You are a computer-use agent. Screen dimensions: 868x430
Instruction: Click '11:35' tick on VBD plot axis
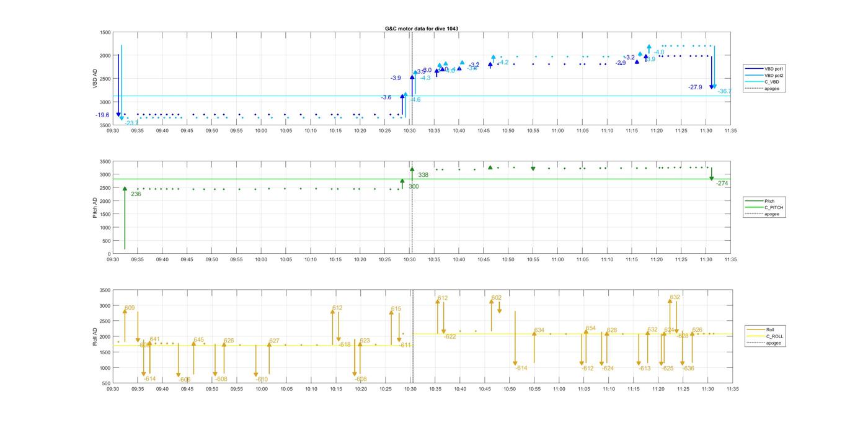tap(730, 131)
